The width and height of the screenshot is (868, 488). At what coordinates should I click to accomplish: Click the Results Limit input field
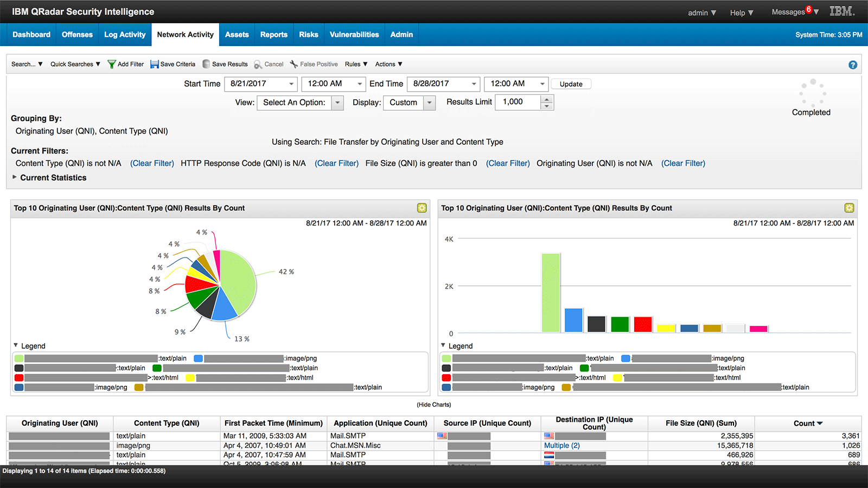click(518, 102)
